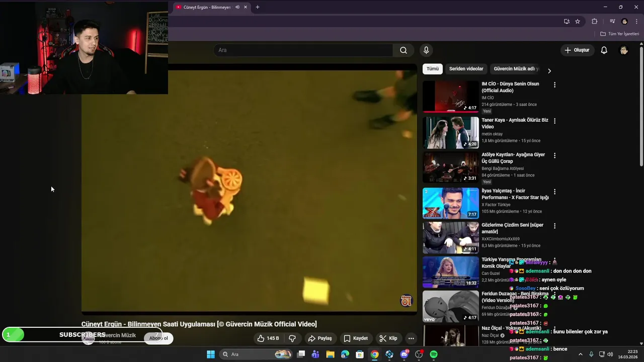Bookmark this page with star icon
Screen dimensions: 644x362
pyautogui.click(x=578, y=22)
